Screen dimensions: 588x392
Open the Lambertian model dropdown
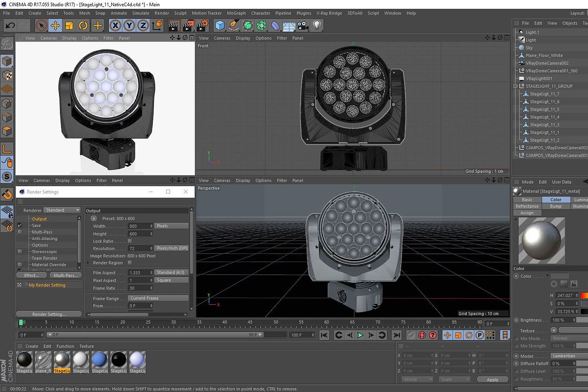coord(569,356)
